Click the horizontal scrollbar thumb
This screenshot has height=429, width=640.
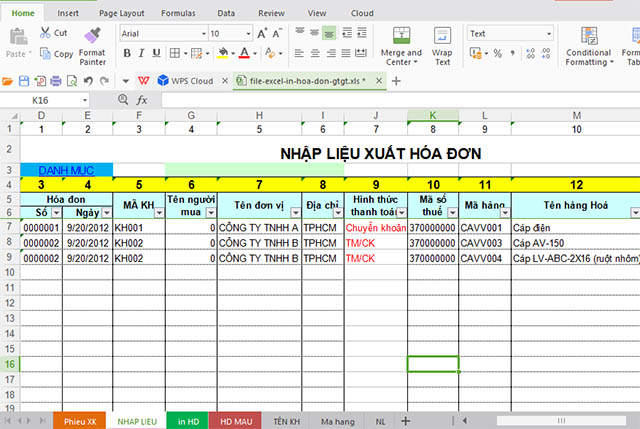point(561,420)
